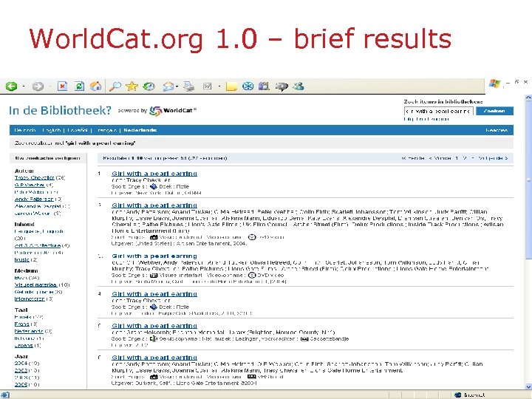
Task: Filter by Nederlands language
Action: pyautogui.click(x=29, y=331)
